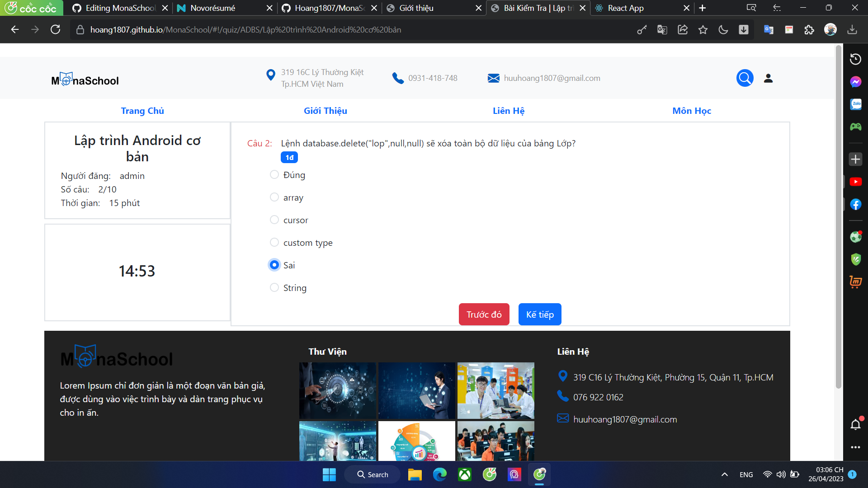Open notifications bell in sidebar
This screenshot has height=488, width=868.
click(x=855, y=425)
